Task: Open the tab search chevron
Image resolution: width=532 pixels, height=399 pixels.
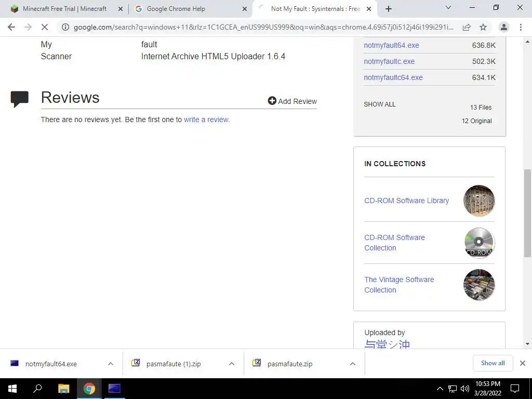Action: [448, 7]
